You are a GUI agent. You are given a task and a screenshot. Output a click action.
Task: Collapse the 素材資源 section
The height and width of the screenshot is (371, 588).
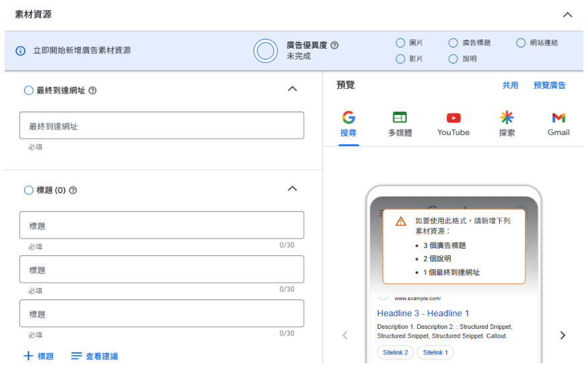point(567,15)
